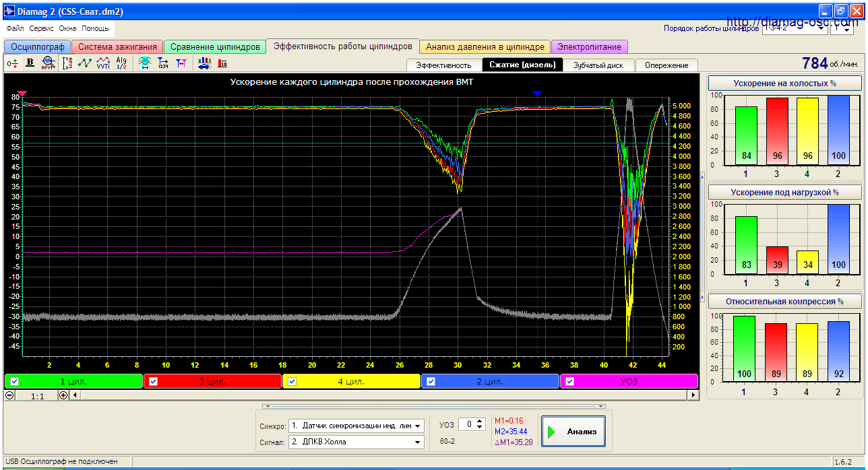The height and width of the screenshot is (470, 868).
Task: Toggle the bold B toolbar icon
Action: point(30,63)
